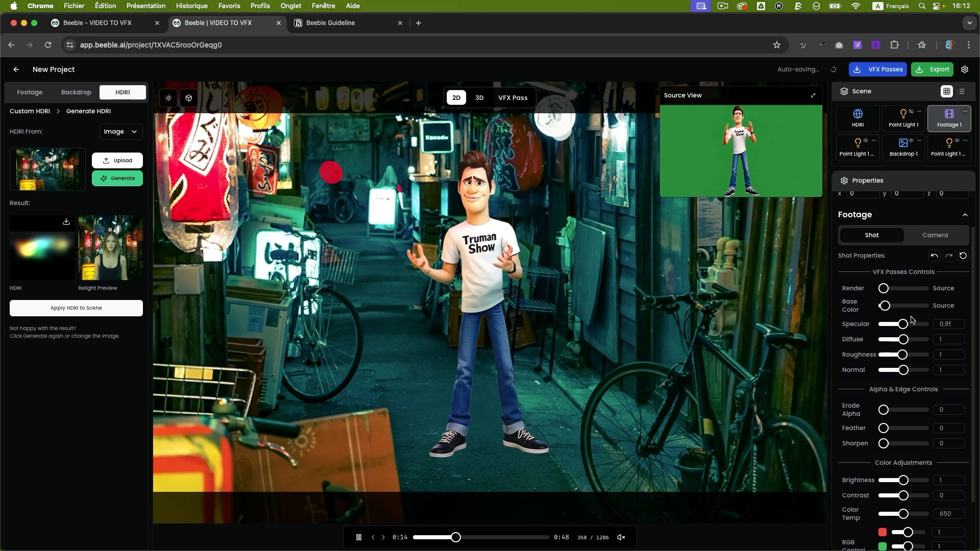980x551 pixels.
Task: Open the Backdrop tab in left panel
Action: click(76, 92)
